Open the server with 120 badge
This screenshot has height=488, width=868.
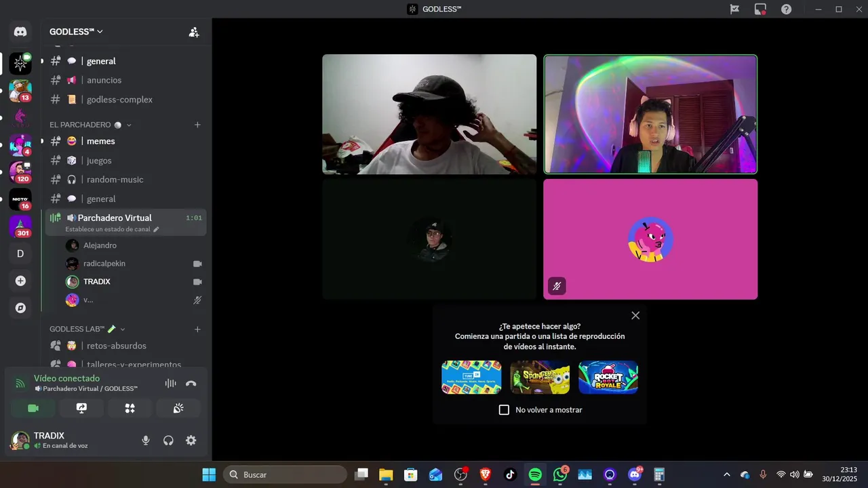(x=20, y=172)
